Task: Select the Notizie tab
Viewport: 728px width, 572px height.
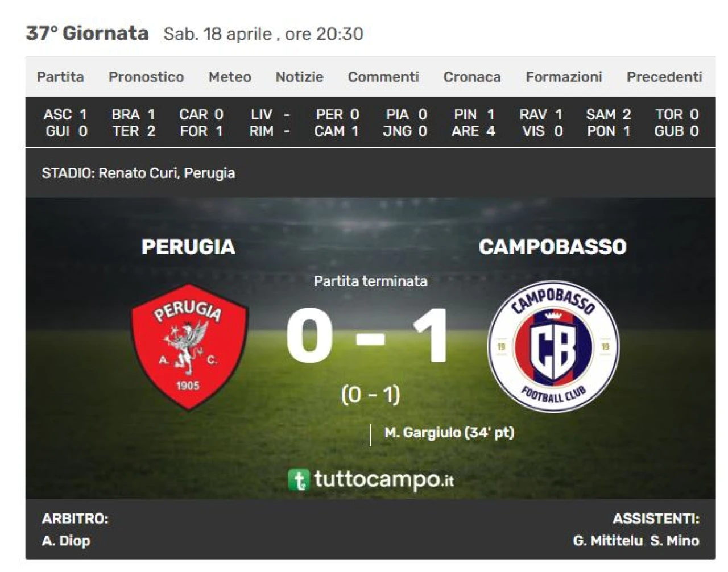Action: 300,77
